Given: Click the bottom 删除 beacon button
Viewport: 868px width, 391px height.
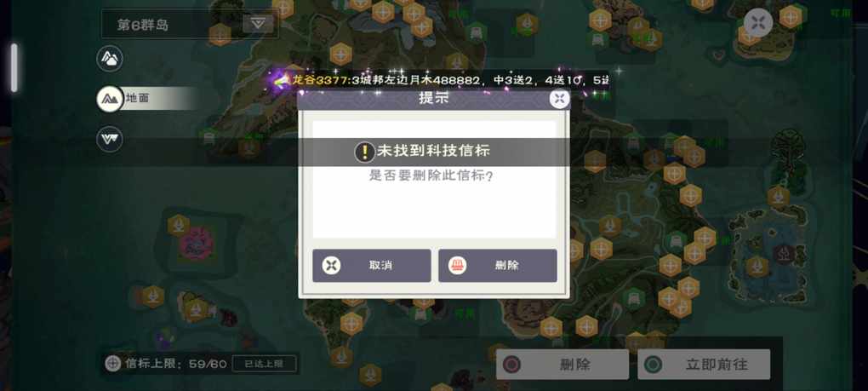Looking at the screenshot, I should tap(562, 365).
